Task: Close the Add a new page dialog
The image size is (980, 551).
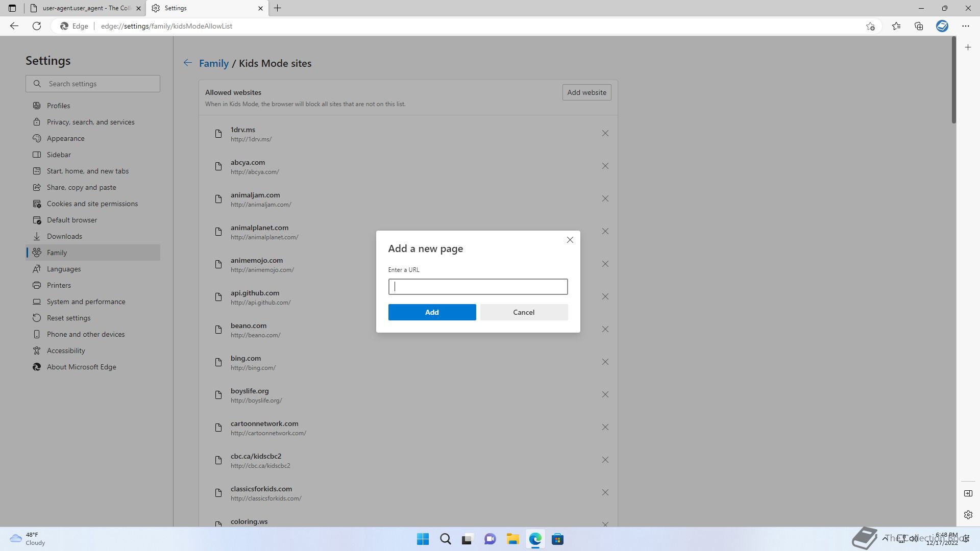Action: [x=570, y=240]
